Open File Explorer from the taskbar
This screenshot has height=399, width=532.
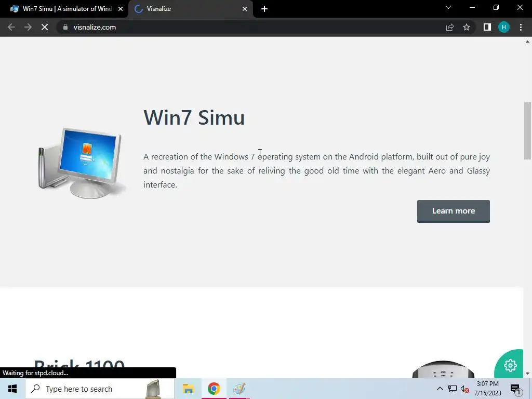coord(188,389)
